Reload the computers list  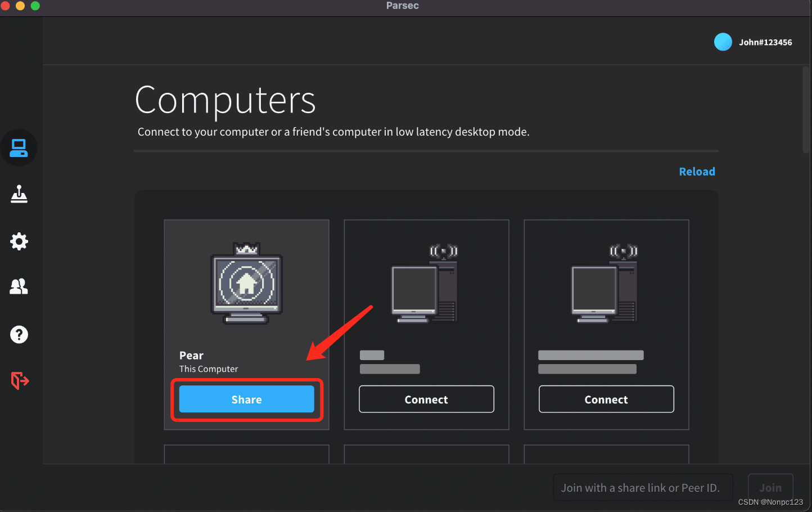(x=697, y=172)
